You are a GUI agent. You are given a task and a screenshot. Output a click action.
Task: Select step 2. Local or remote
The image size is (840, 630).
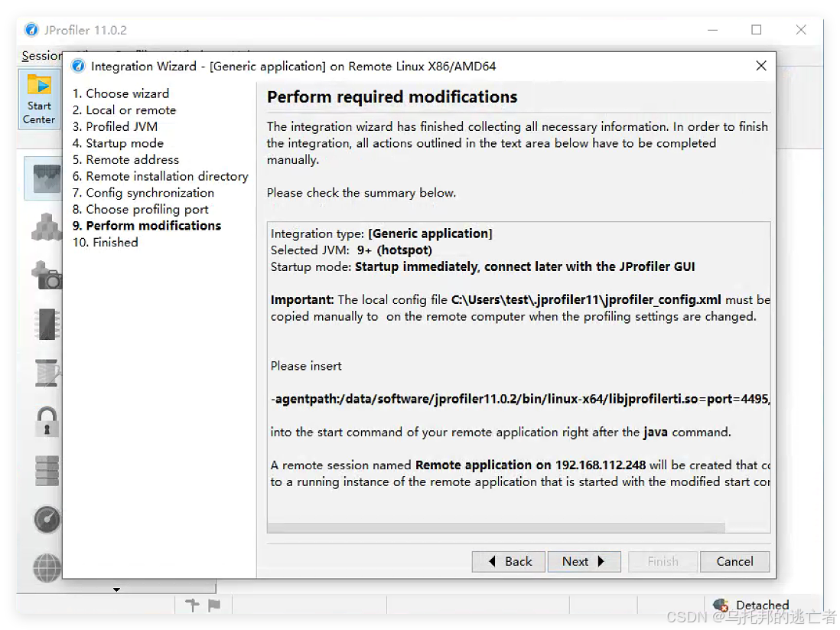tap(124, 110)
